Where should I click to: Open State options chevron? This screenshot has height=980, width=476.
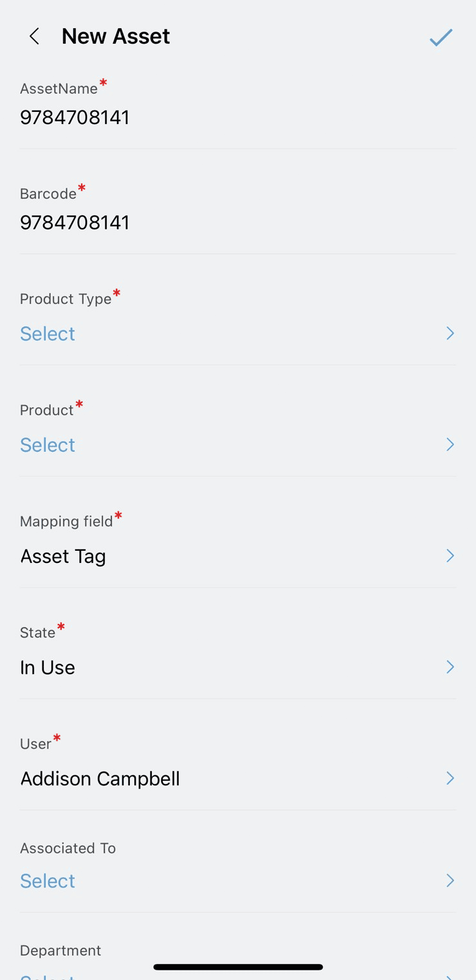pos(450,666)
